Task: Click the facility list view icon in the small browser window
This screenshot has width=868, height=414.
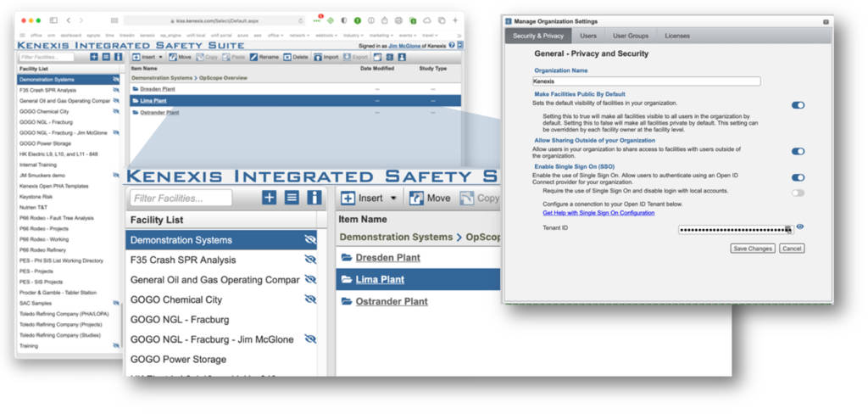Action: [106, 57]
